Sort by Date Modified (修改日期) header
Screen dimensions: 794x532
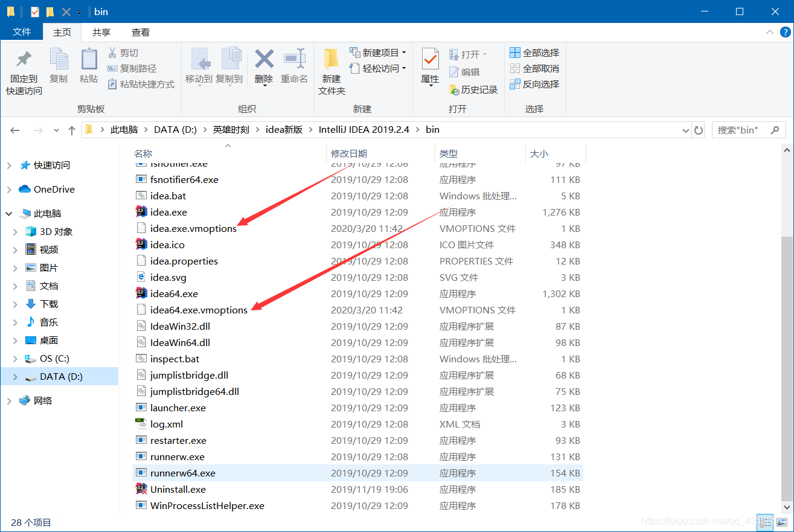(380, 153)
